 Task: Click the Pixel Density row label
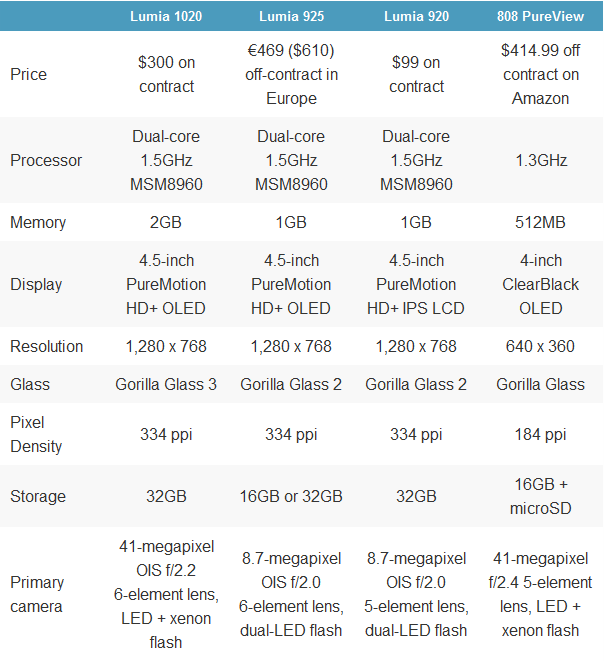(x=36, y=434)
